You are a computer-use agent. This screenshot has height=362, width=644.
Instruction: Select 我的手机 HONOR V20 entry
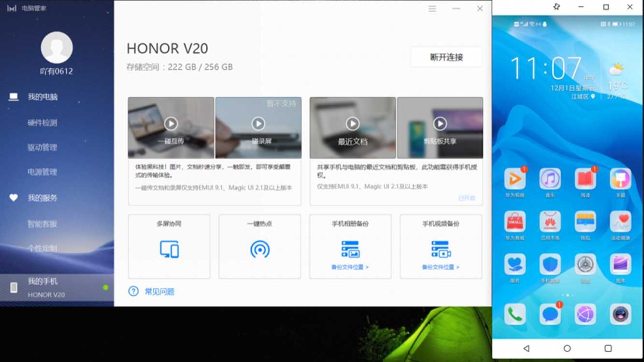point(57,288)
